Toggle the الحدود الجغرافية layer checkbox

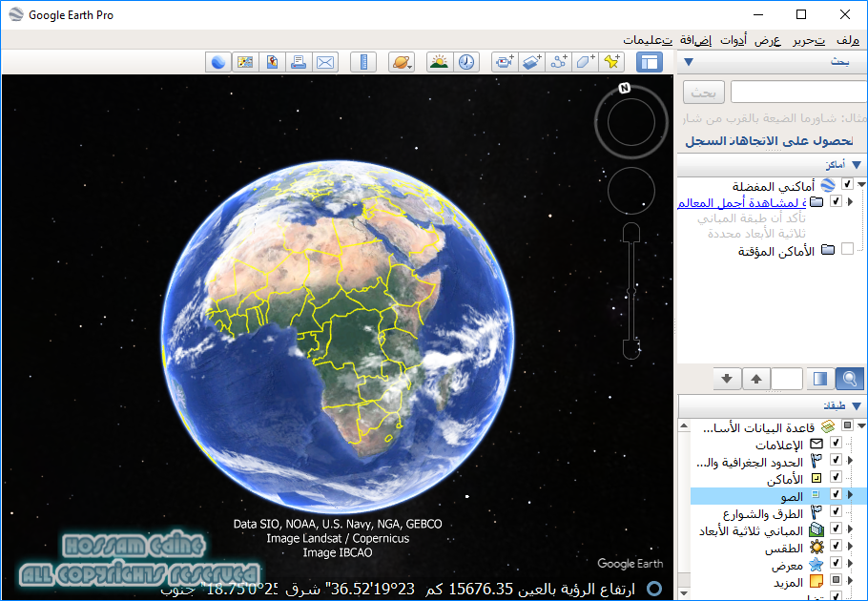[836, 459]
